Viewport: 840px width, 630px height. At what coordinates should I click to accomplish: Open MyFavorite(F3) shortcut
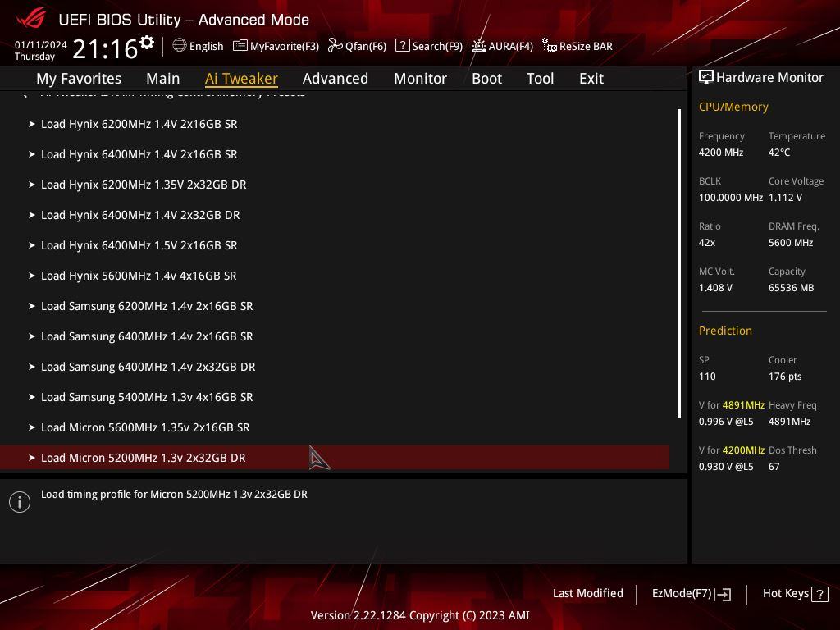point(285,46)
